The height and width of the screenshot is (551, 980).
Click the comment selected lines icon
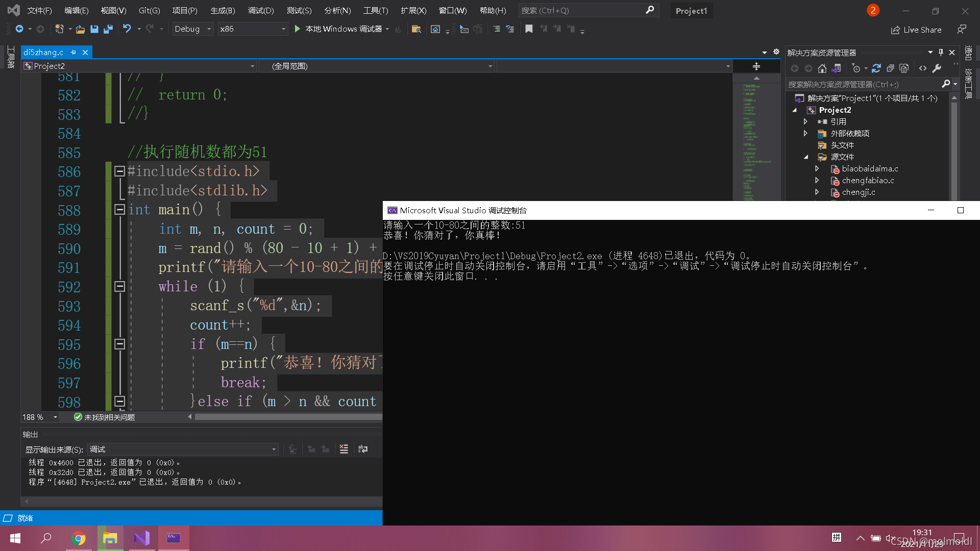tap(496, 29)
